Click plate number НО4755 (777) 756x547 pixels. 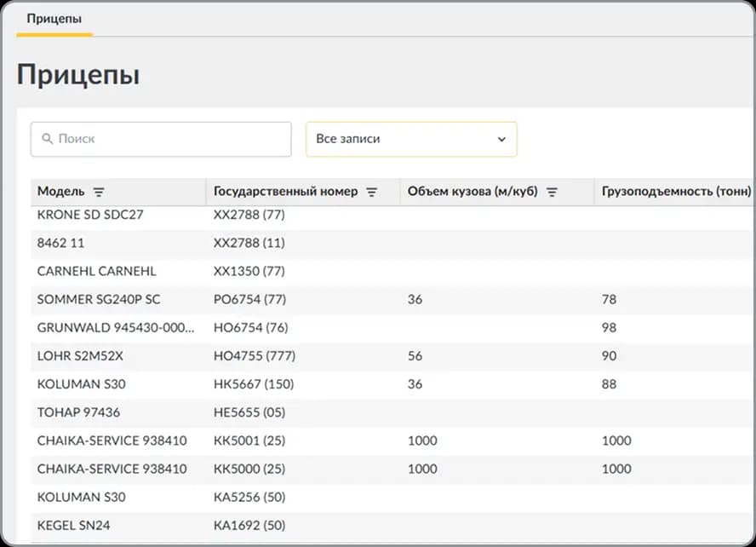point(255,356)
